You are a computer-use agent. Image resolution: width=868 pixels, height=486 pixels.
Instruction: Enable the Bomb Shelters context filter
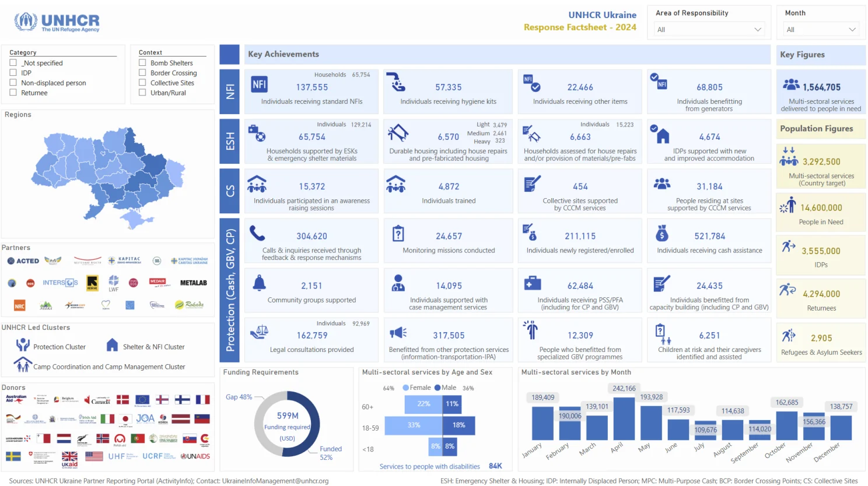(142, 62)
